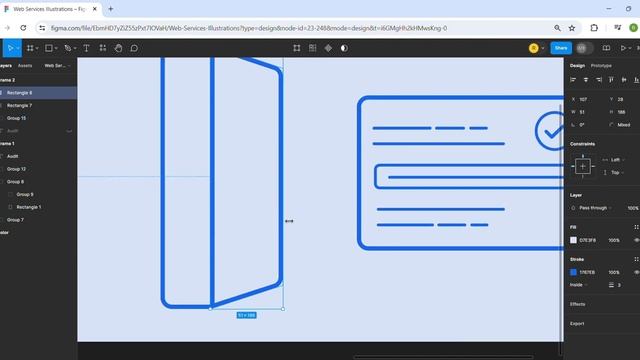Click the X position field
This screenshot has height=360, width=640.
584,99
